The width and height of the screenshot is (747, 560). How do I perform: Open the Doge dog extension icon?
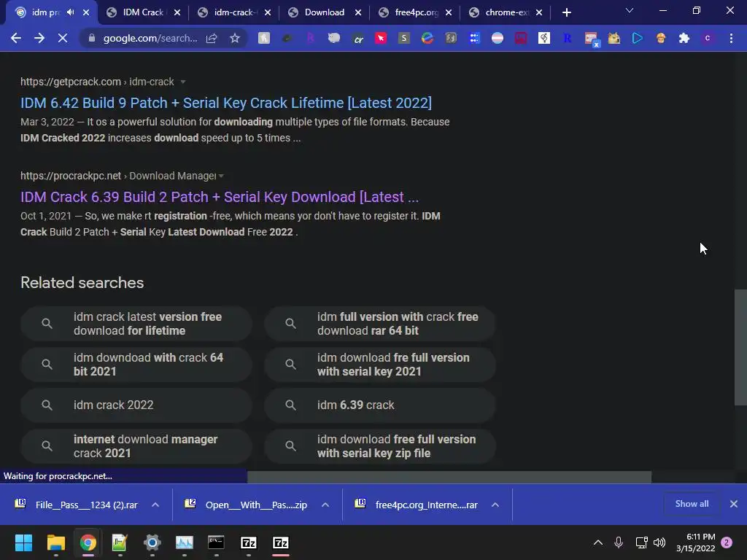point(614,38)
